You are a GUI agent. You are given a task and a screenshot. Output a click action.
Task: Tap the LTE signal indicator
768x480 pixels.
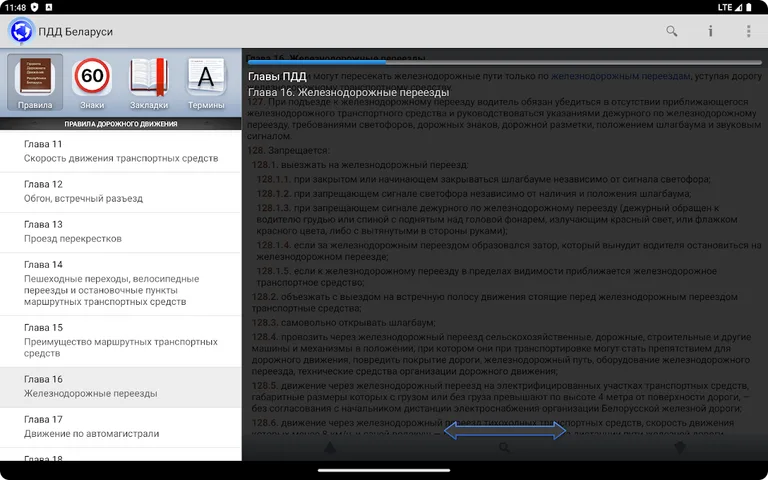click(x=730, y=7)
